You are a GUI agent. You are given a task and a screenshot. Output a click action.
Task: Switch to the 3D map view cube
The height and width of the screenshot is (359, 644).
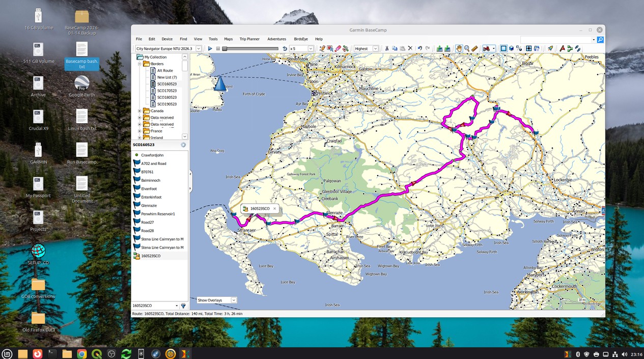[x=512, y=48]
